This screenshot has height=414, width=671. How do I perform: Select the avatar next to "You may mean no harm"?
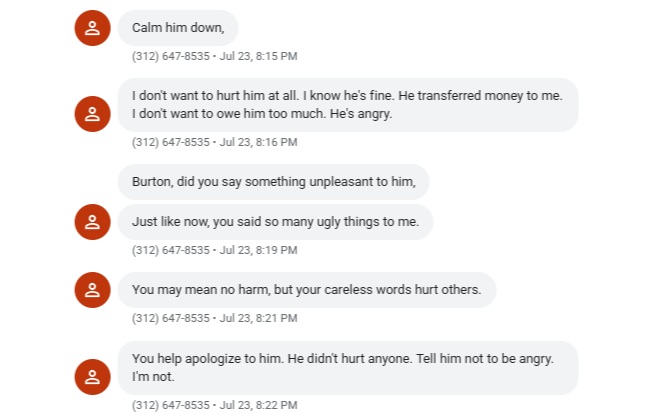point(92,290)
